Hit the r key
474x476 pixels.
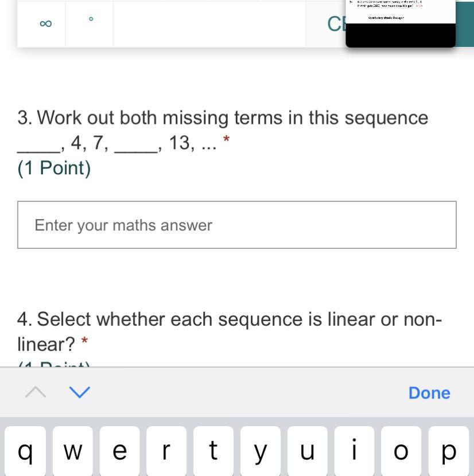click(x=166, y=451)
